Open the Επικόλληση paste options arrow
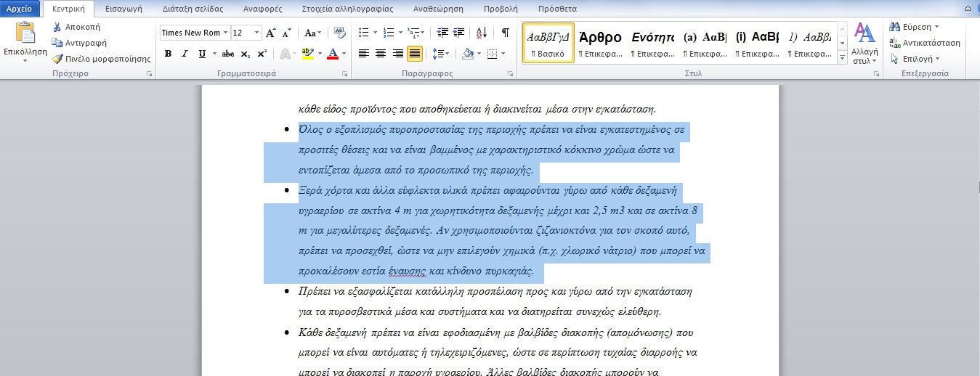 pyautogui.click(x=25, y=60)
